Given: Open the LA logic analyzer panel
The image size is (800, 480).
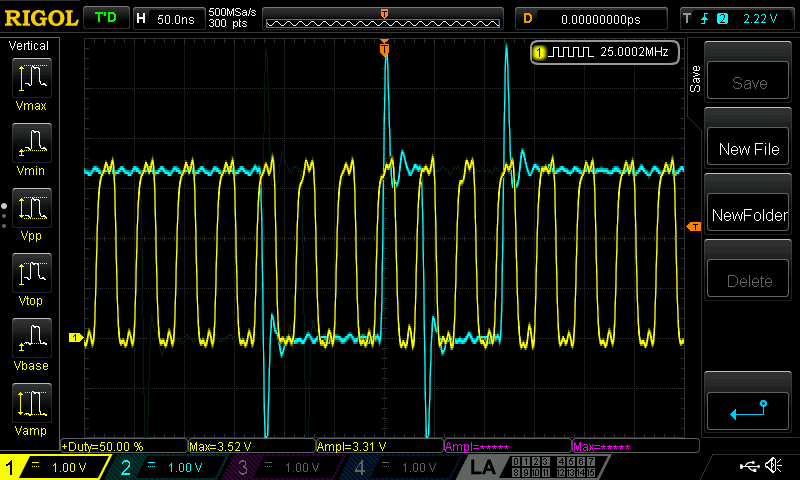Looking at the screenshot, I should [x=483, y=467].
